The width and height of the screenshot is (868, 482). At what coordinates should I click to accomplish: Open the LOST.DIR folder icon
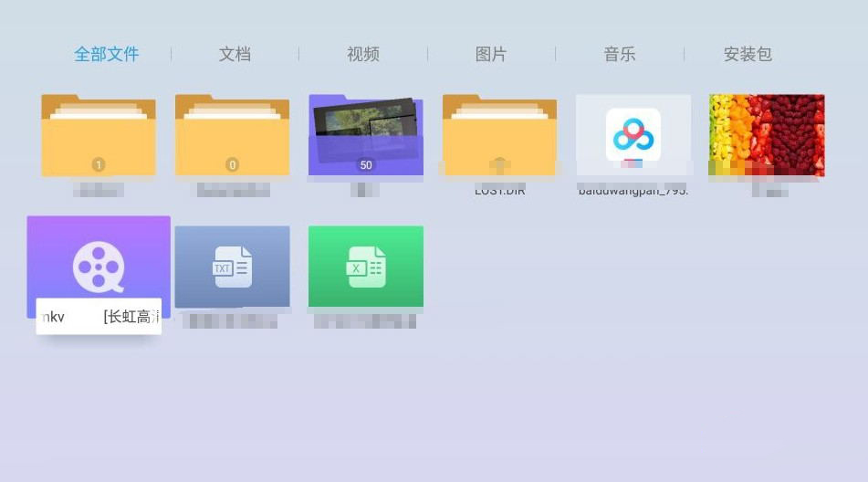click(x=499, y=135)
